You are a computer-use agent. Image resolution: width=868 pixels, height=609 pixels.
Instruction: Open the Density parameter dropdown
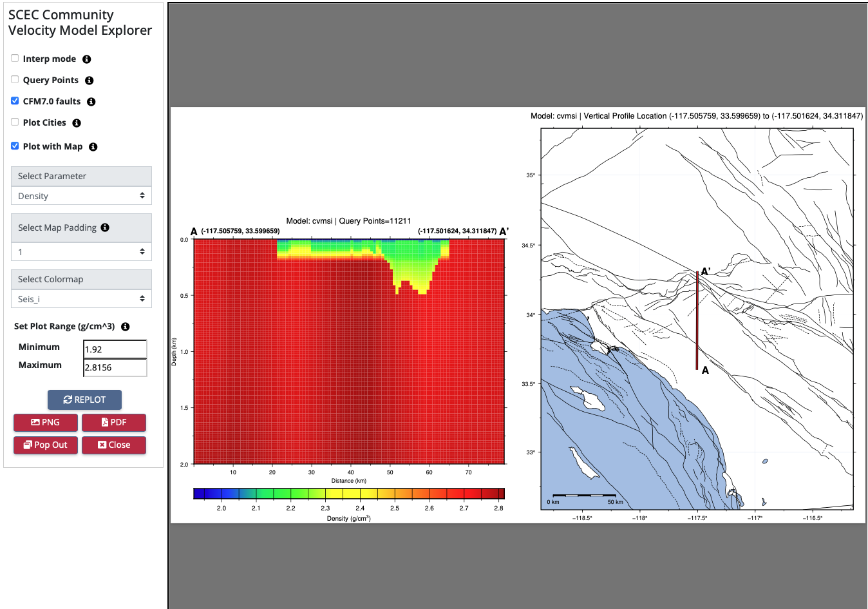point(81,196)
